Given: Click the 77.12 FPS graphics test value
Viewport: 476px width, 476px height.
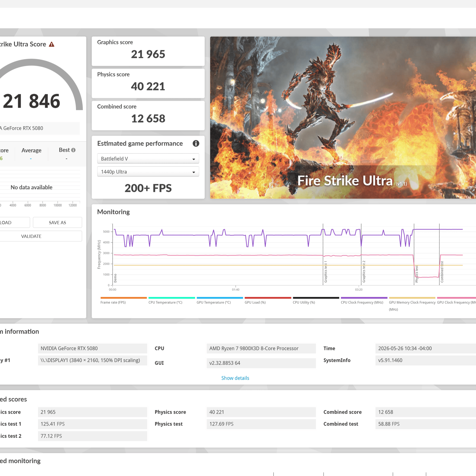Looking at the screenshot, I should tap(93, 436).
